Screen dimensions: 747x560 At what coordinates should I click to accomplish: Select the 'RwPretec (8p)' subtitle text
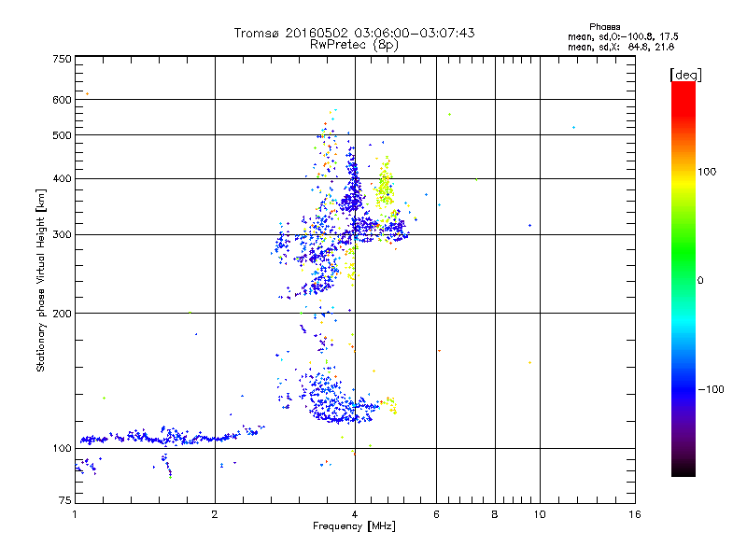point(354,45)
